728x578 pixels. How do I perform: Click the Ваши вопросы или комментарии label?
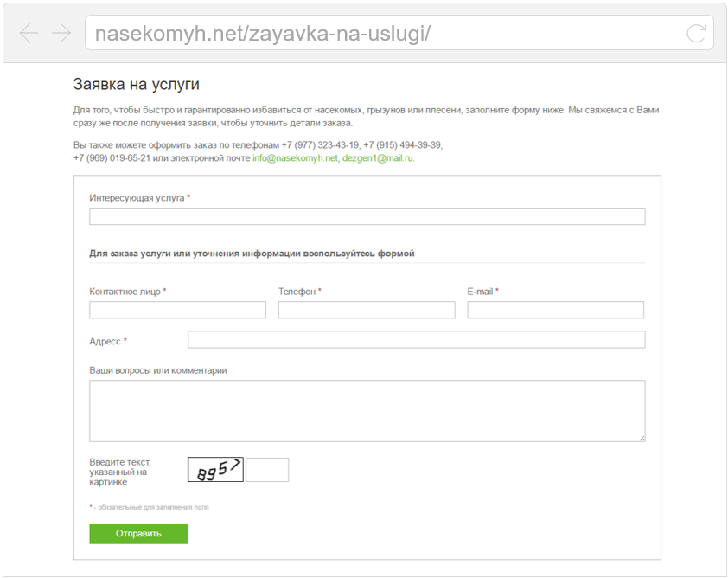tap(158, 371)
